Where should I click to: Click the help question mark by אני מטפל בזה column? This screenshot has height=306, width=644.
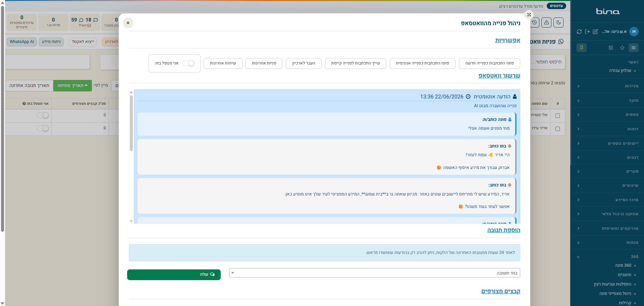click(24, 103)
